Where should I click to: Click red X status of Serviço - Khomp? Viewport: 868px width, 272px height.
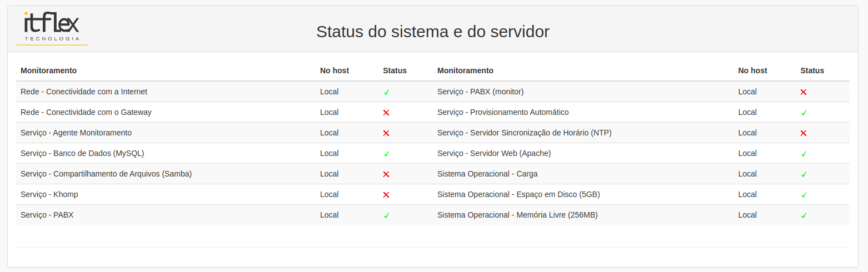point(386,195)
